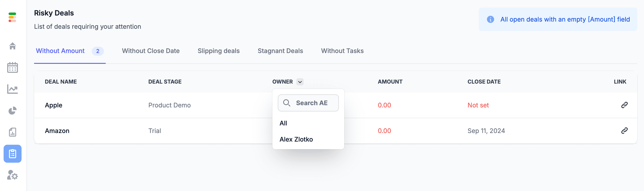Switch to the Slipping deals tab
Screen dimensions: 644x191
coord(219,51)
